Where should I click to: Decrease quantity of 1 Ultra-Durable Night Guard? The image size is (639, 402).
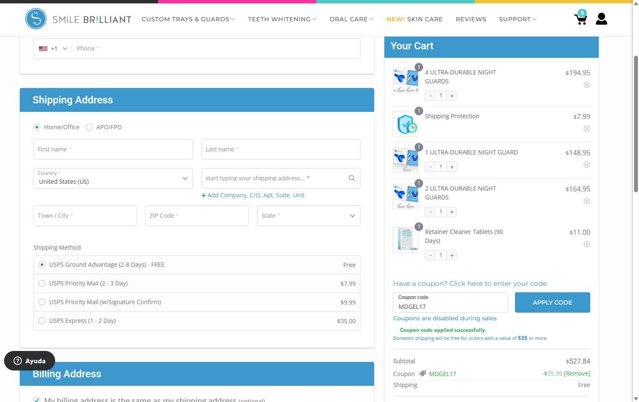click(x=430, y=167)
